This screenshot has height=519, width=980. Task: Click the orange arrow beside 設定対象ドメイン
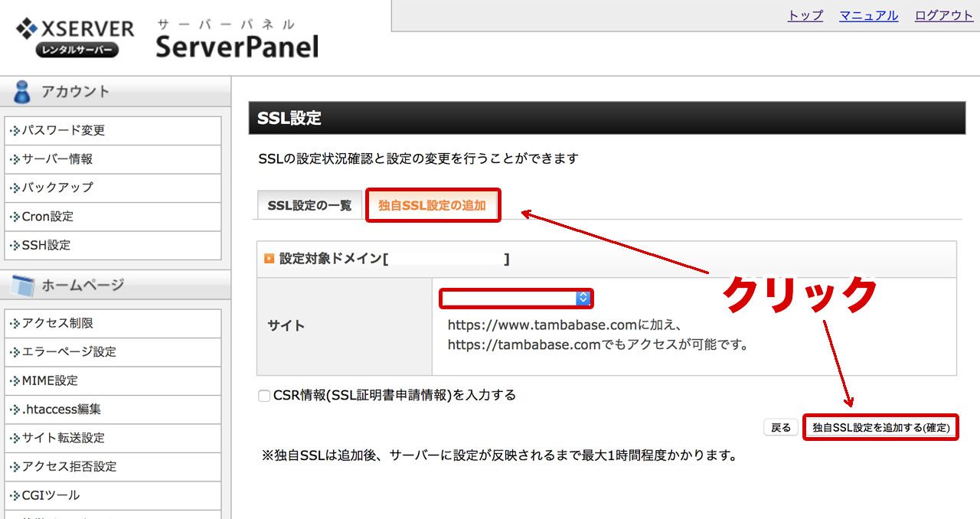tap(269, 259)
